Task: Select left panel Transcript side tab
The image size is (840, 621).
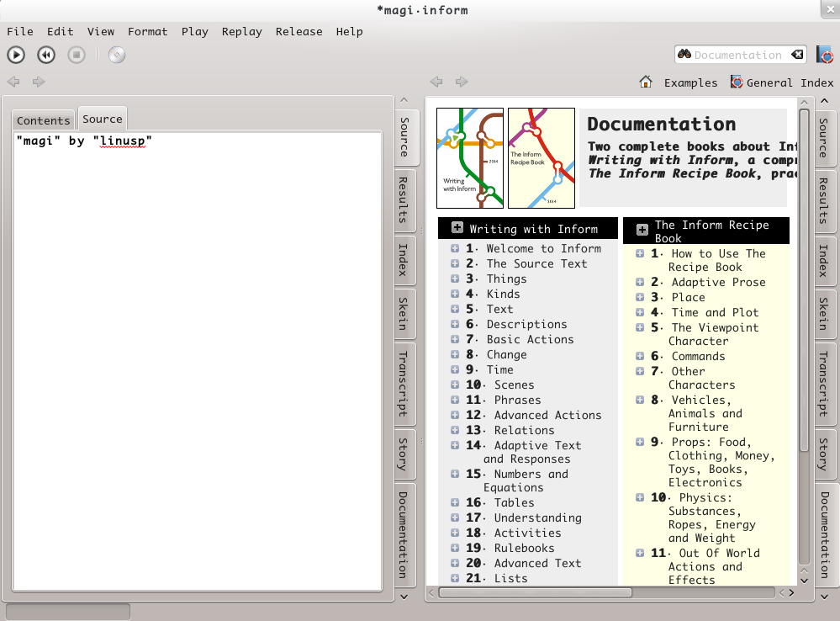Action: pos(405,384)
